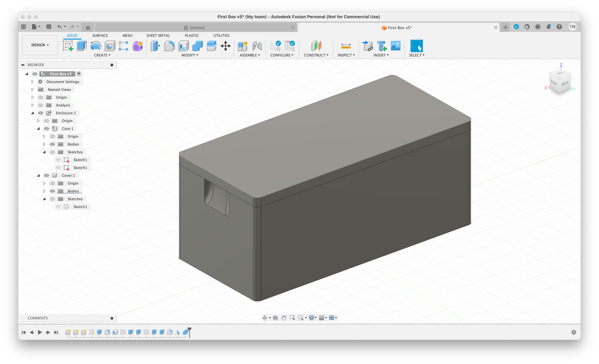599x364 pixels.
Task: Click the Insert Derive icon
Action: [x=368, y=46]
